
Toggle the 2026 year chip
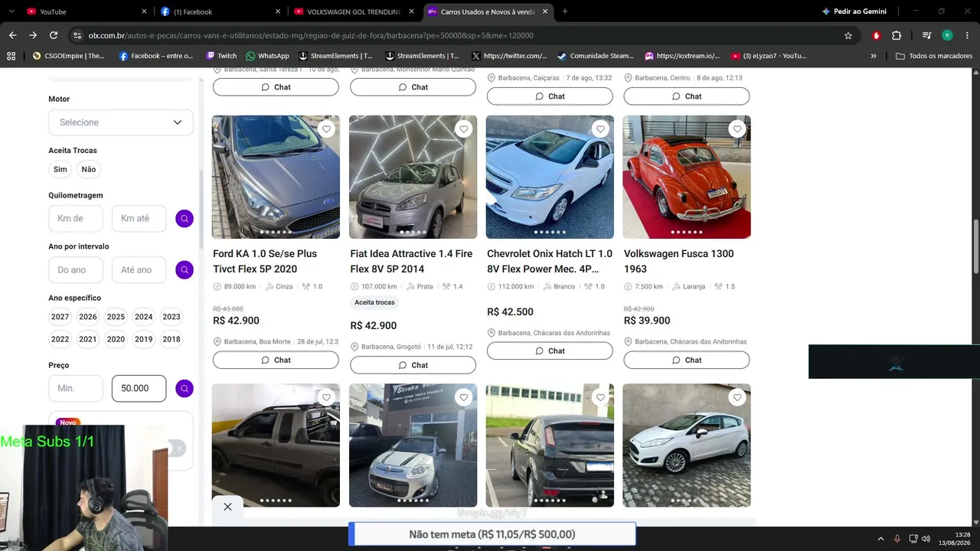click(x=88, y=317)
